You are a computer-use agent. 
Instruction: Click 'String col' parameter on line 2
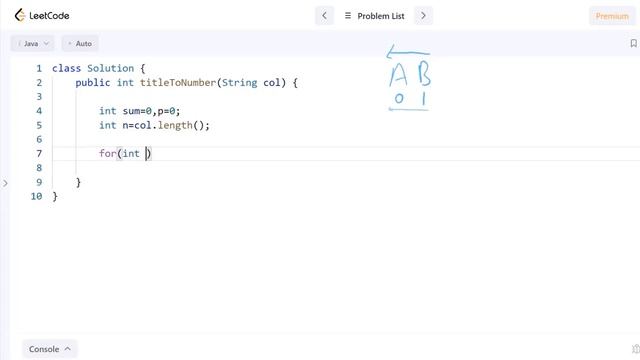(251, 82)
